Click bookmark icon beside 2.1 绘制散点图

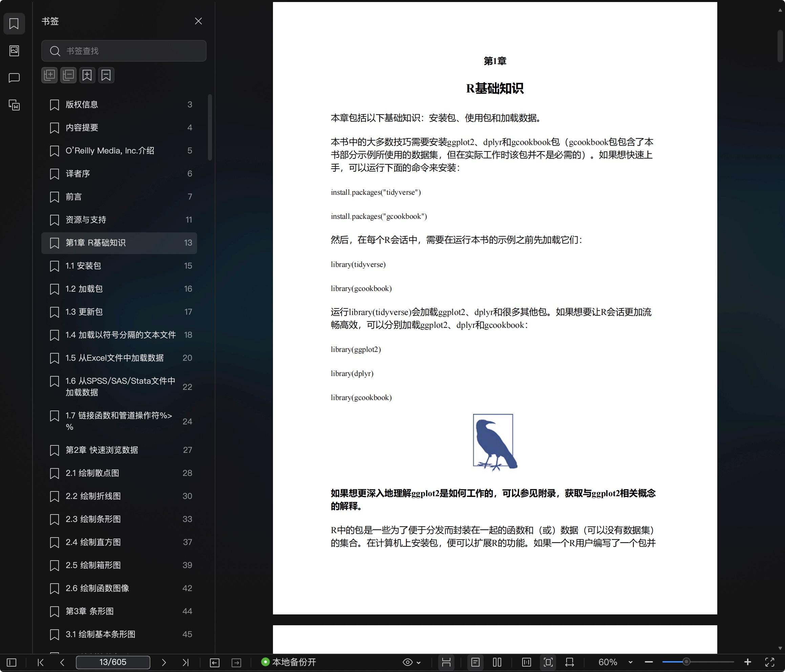(55, 474)
